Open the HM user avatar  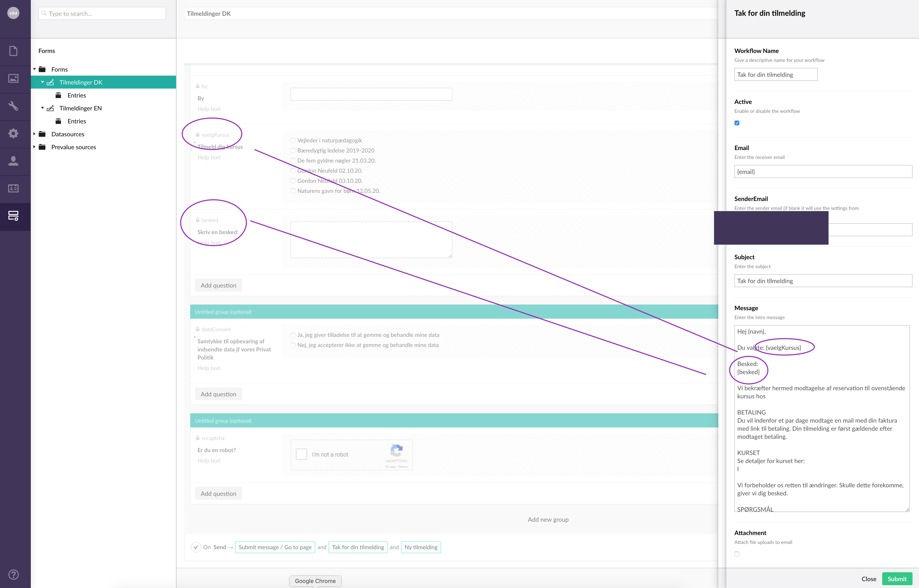pos(13,13)
